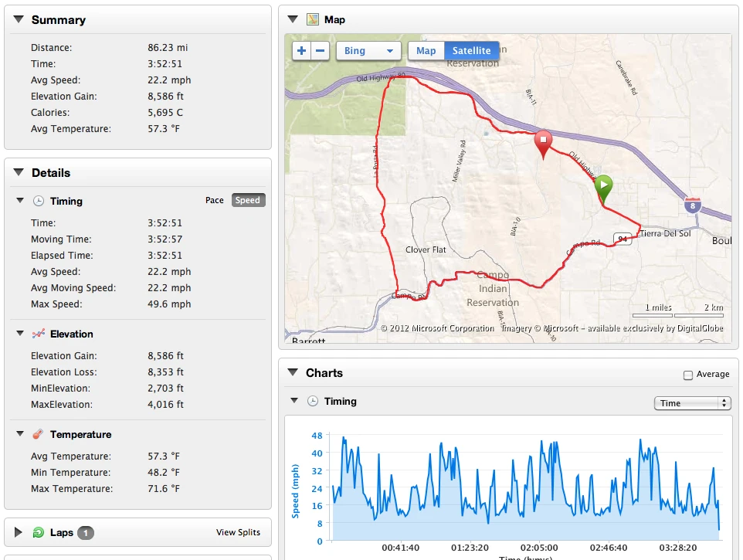743x560 pixels.
Task: Switch map view to Map tab
Action: point(426,52)
